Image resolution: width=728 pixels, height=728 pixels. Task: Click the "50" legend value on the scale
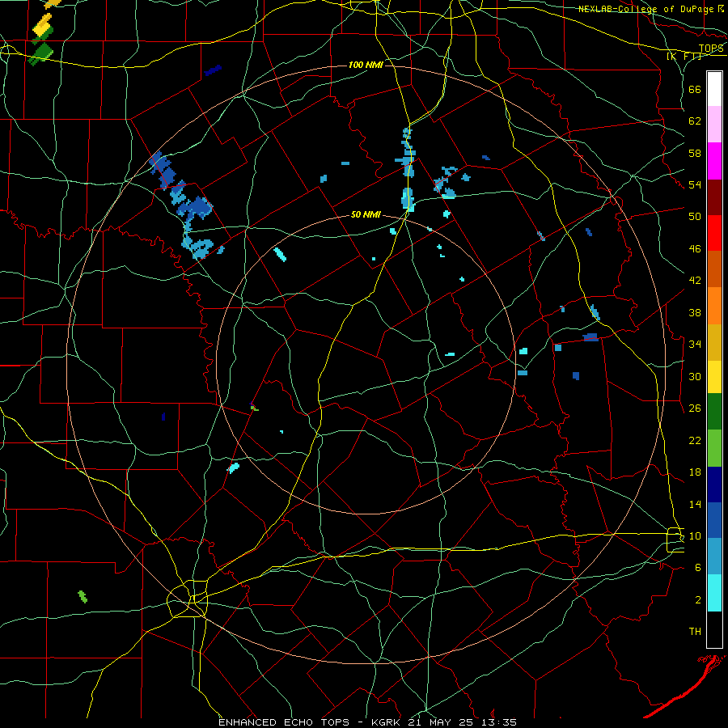[695, 217]
